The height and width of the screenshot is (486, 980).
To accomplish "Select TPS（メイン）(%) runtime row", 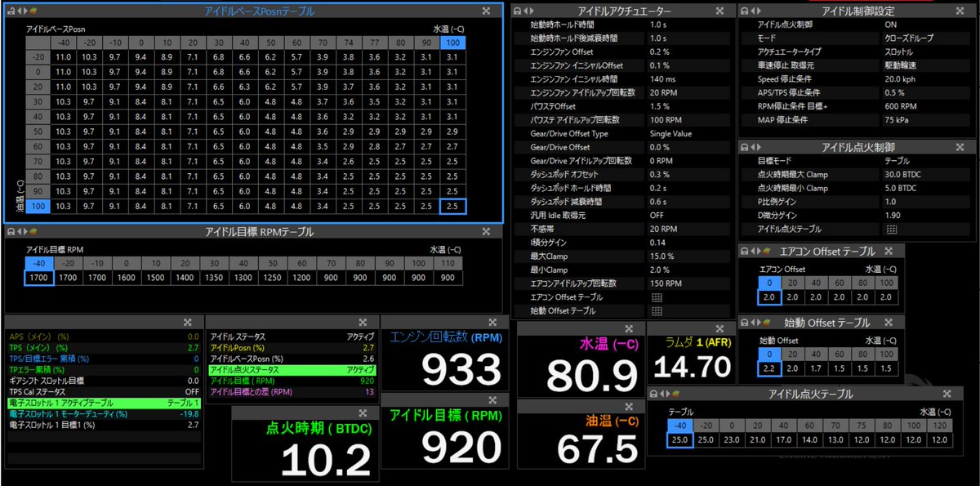I will (x=104, y=347).
